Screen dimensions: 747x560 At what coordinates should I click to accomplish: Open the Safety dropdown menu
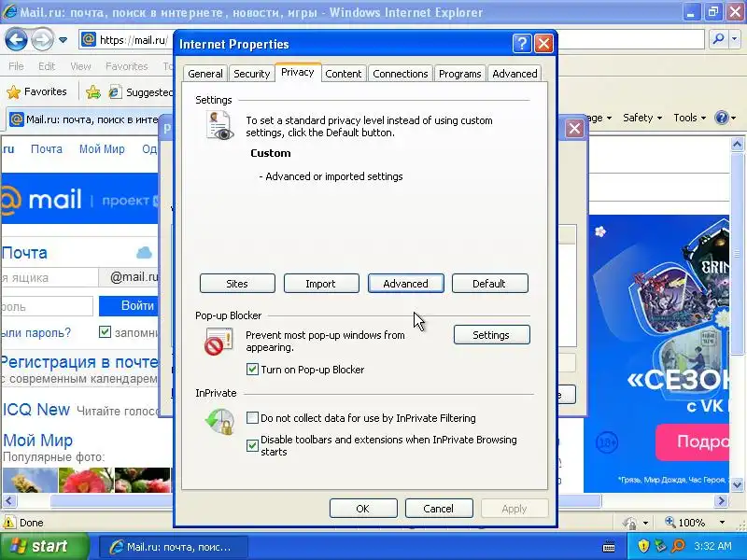(x=642, y=118)
